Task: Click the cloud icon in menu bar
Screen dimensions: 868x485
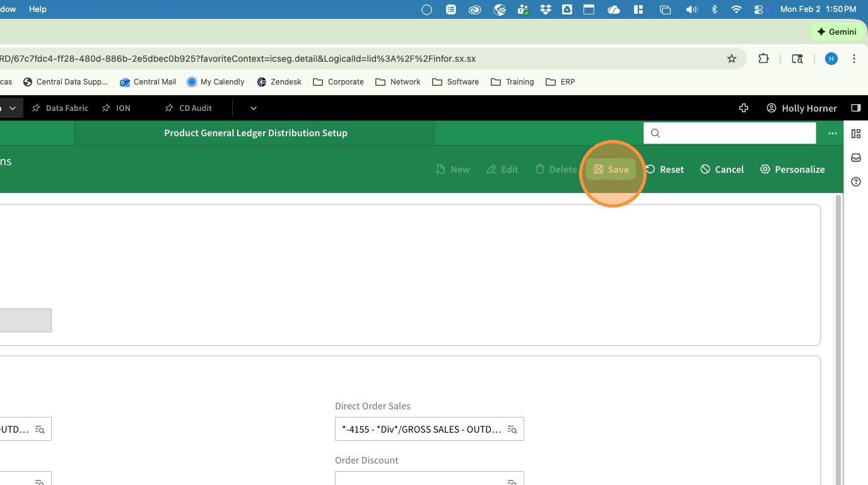Action: pos(614,9)
